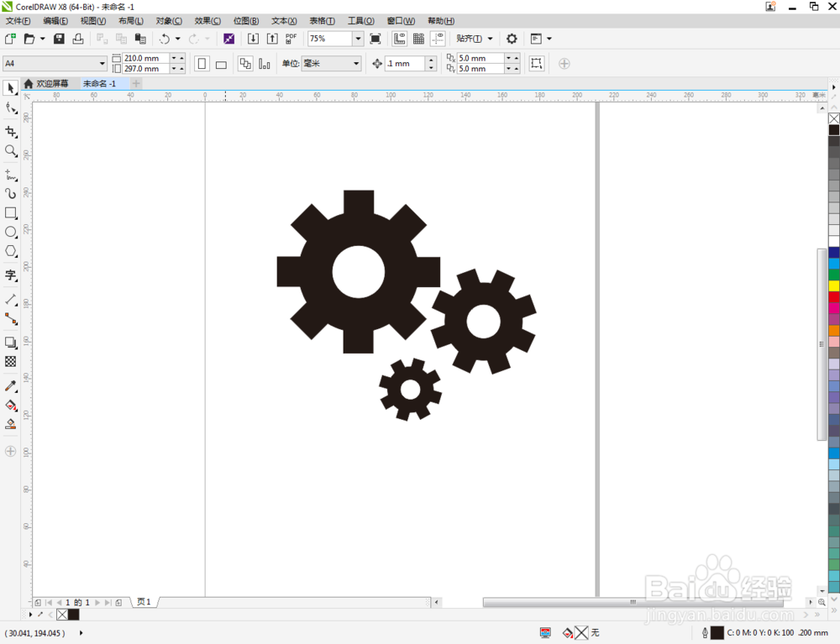Click the Export button
This screenshot has width=840, height=644.
[272, 39]
